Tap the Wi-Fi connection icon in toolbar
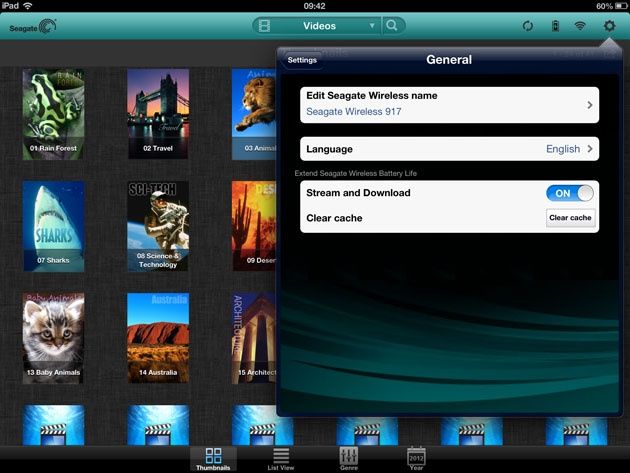 580,26
